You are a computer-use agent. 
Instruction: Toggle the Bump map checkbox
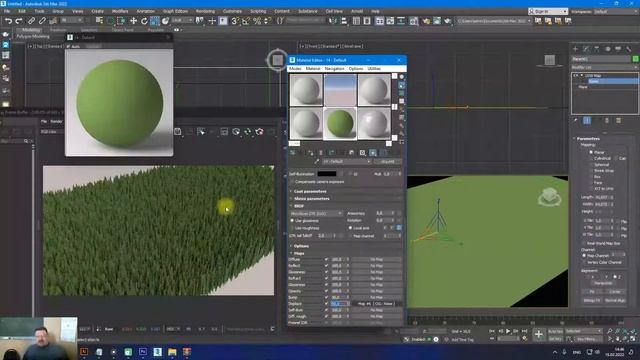pos(327,298)
